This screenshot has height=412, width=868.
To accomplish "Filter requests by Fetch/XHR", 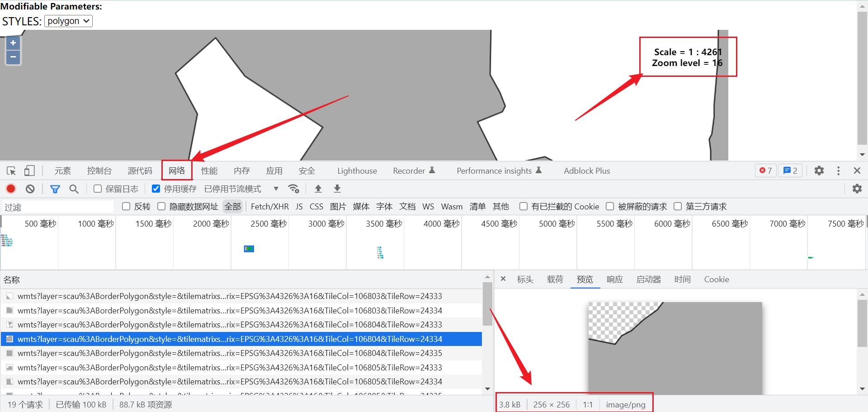I will (270, 206).
